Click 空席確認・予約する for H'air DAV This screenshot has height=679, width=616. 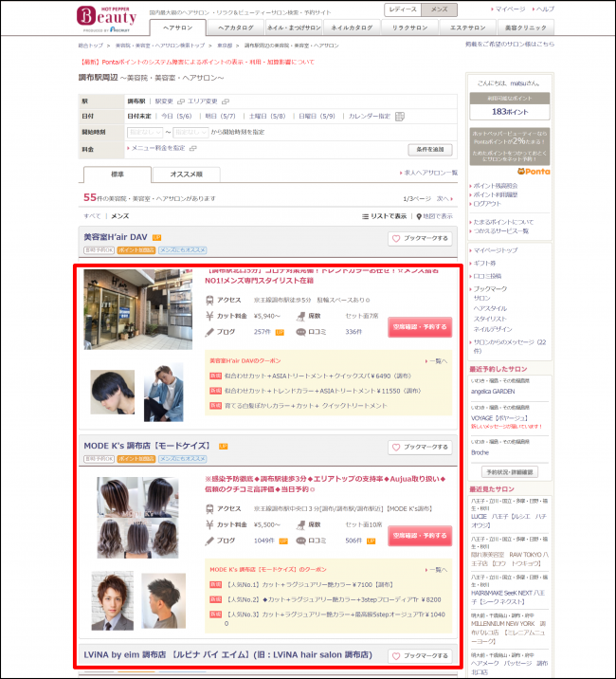coord(420,327)
